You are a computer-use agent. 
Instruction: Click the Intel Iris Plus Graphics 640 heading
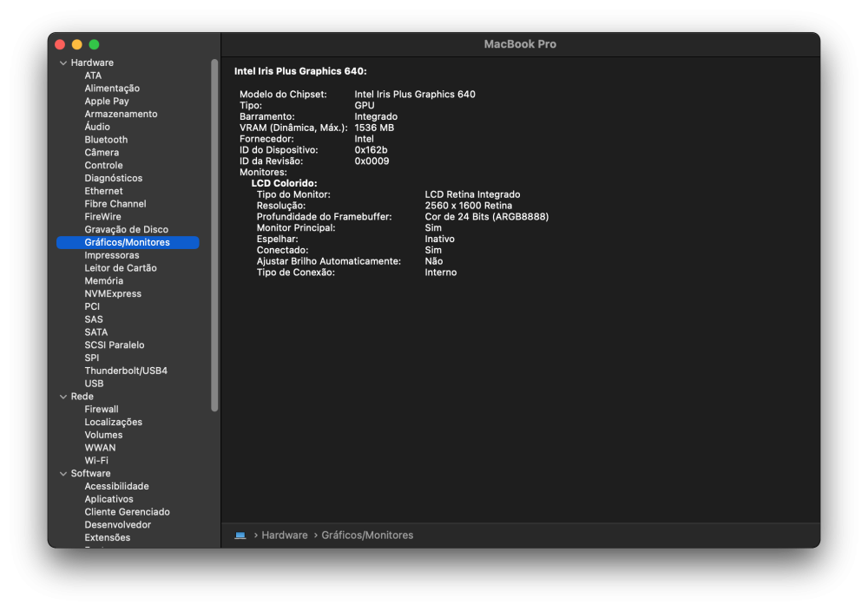[300, 71]
